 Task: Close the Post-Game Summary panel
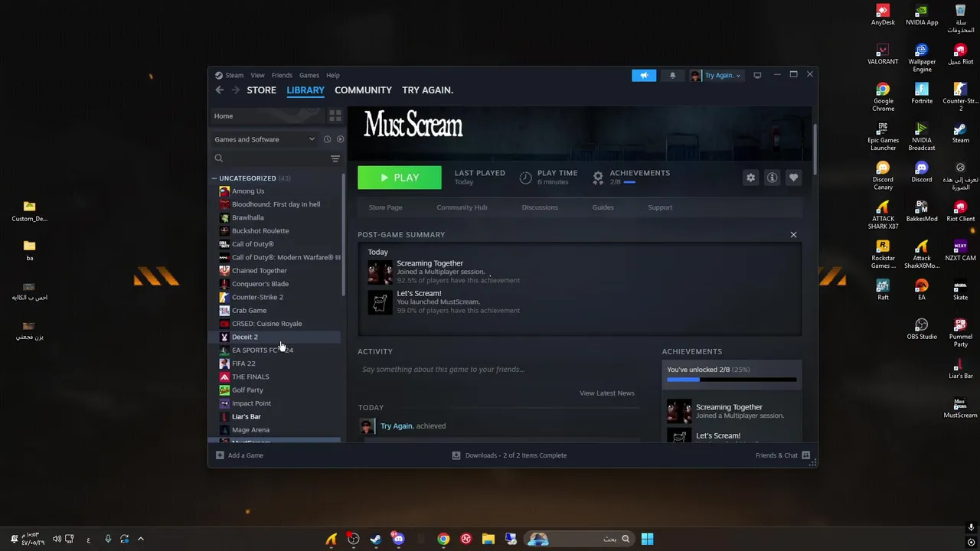pos(793,235)
